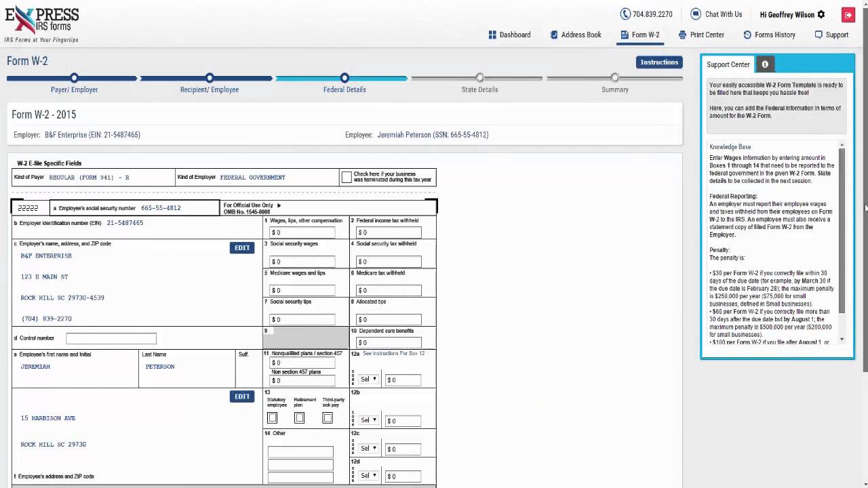Click the Dependent care benefits field
The height and width of the screenshot is (488, 868).
point(389,342)
